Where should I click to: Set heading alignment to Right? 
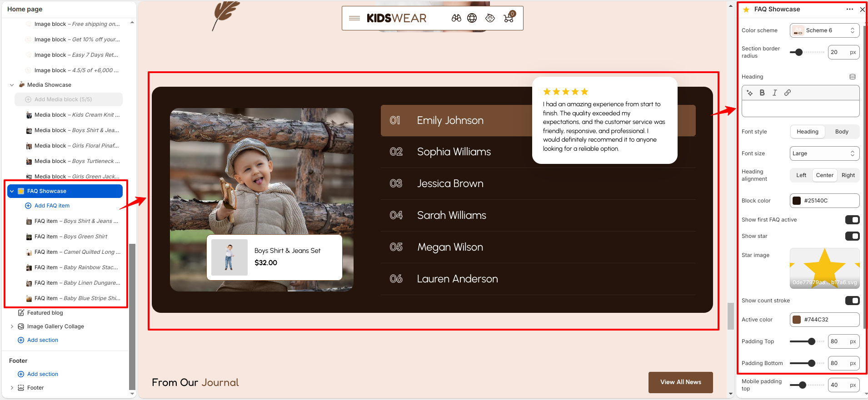point(848,175)
